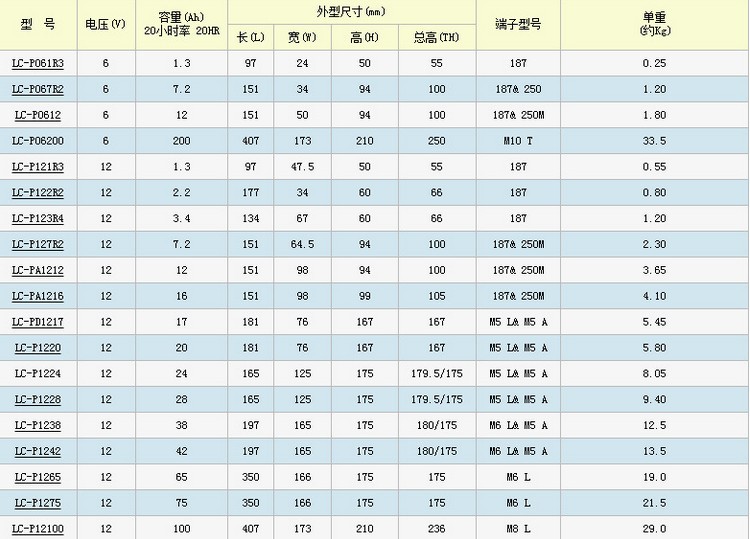Click the LC-P123R4 model link
The image size is (750, 539).
(x=38, y=219)
